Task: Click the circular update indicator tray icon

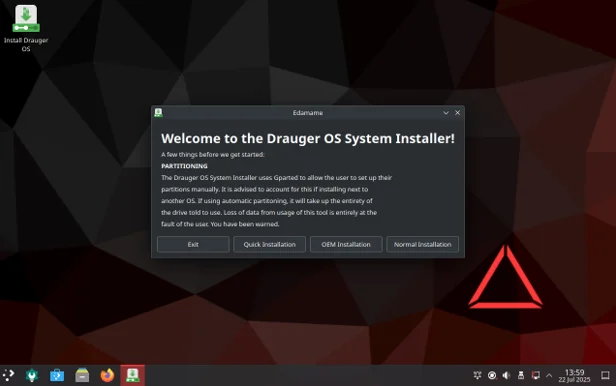Action: click(x=492, y=375)
